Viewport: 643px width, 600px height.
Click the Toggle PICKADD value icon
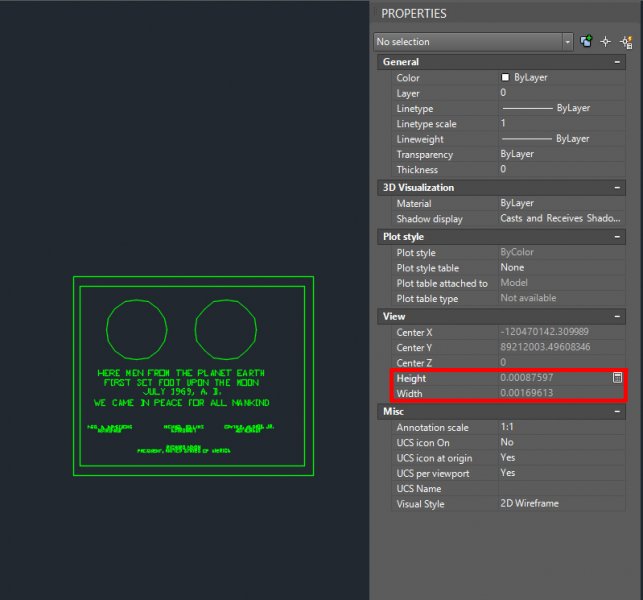pos(586,41)
